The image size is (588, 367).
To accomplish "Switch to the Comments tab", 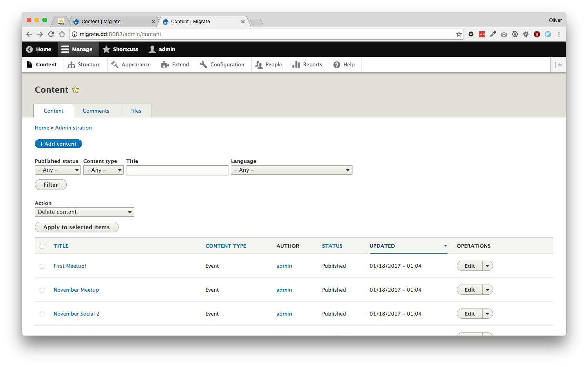I will [x=96, y=111].
